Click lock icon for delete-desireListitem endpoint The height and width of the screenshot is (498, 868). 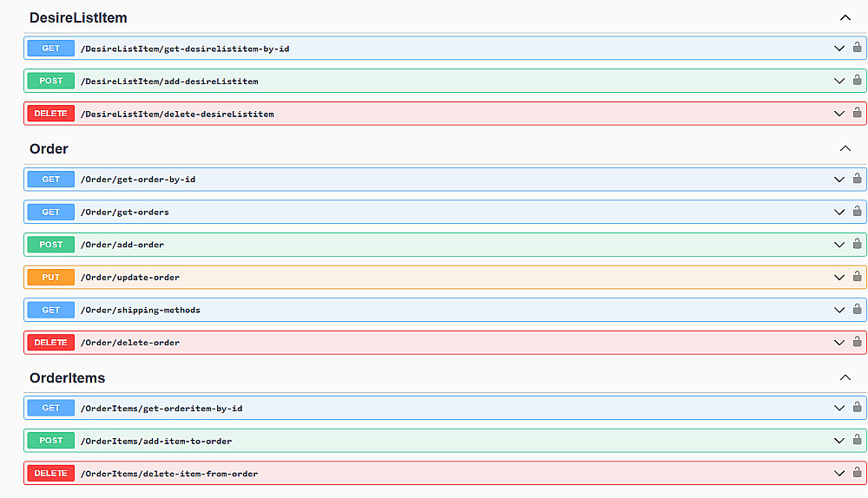[857, 113]
